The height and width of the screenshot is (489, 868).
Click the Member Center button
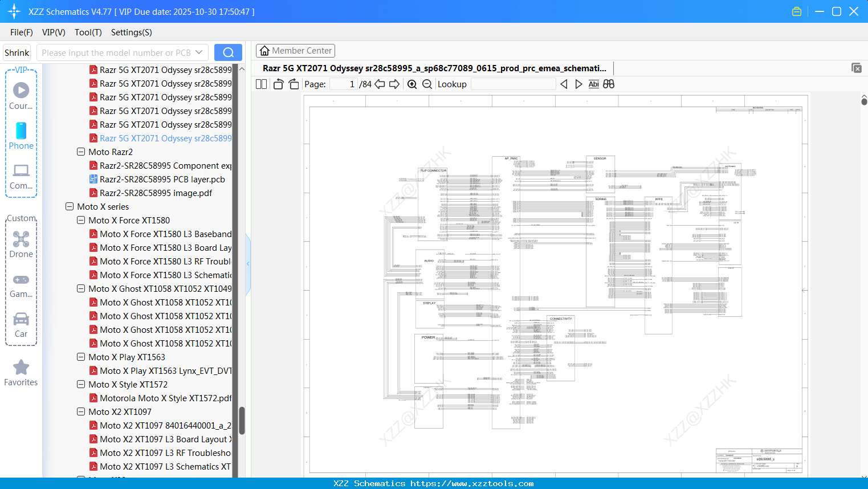coord(295,51)
